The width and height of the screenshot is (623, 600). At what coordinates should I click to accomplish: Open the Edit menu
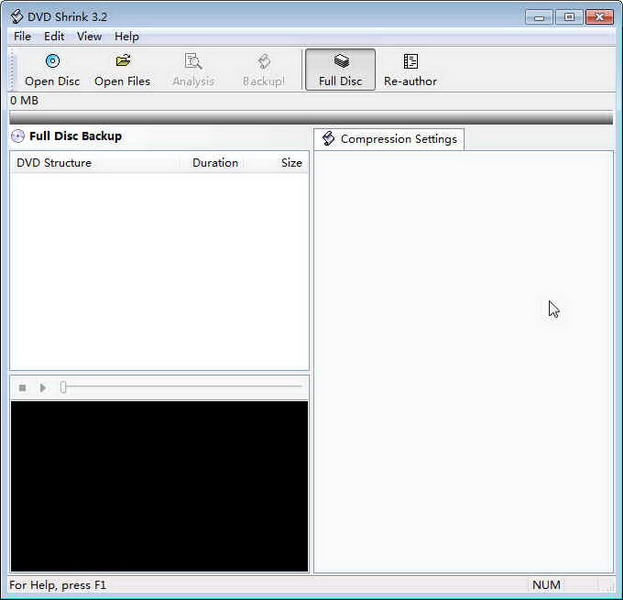click(54, 37)
